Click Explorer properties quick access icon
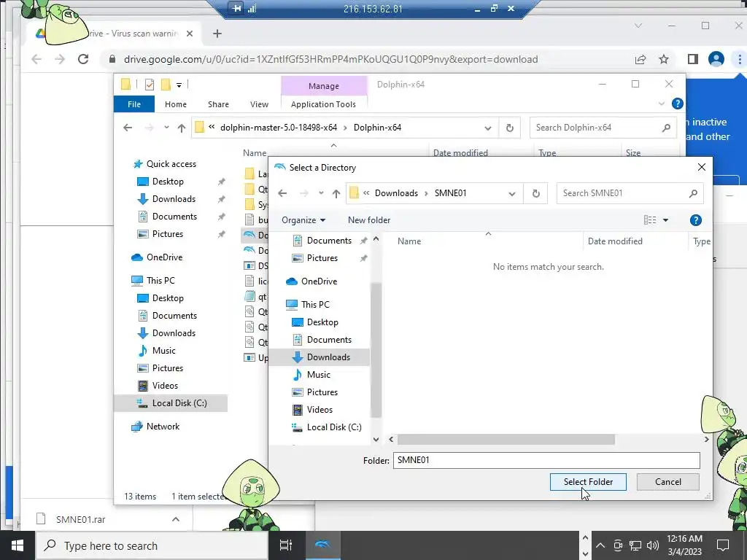This screenshot has width=747, height=560. click(149, 85)
